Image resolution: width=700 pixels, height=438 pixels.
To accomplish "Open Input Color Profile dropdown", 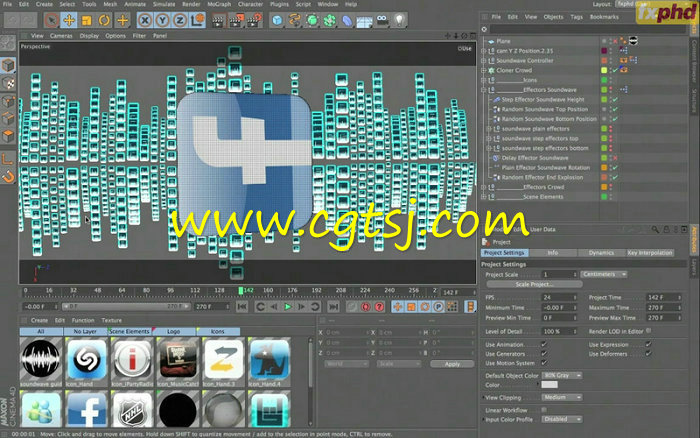I will click(562, 419).
